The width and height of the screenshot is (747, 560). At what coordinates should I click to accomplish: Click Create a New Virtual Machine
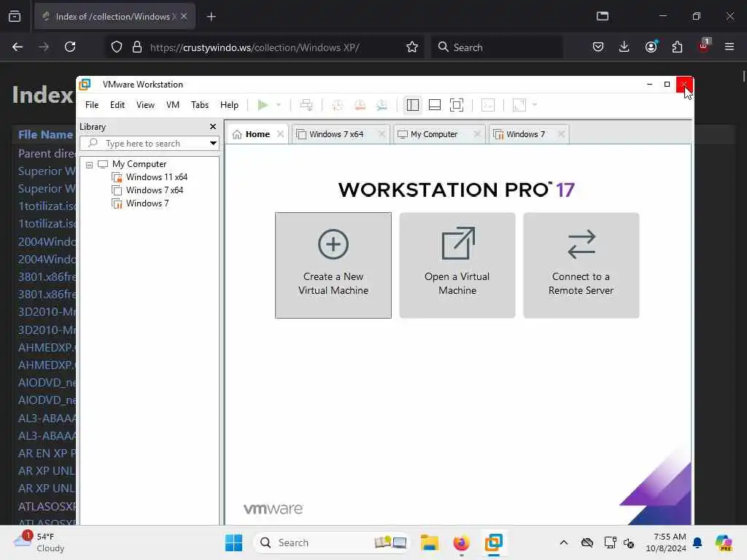[333, 265]
